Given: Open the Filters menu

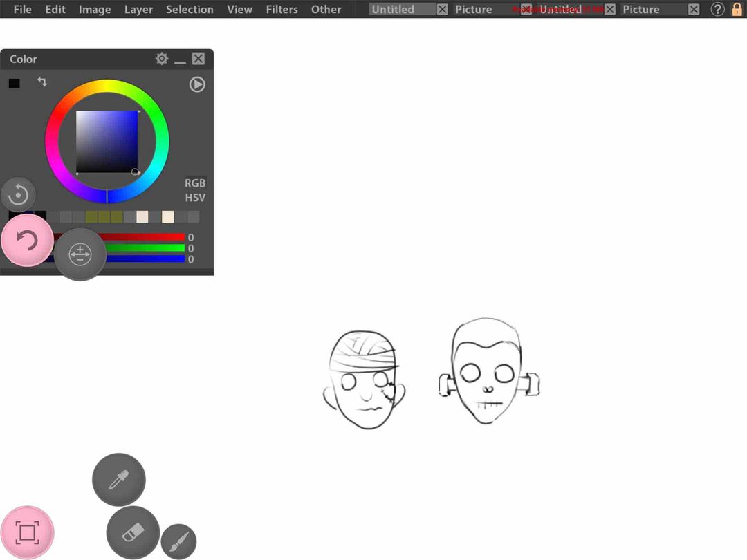Looking at the screenshot, I should click(x=282, y=9).
